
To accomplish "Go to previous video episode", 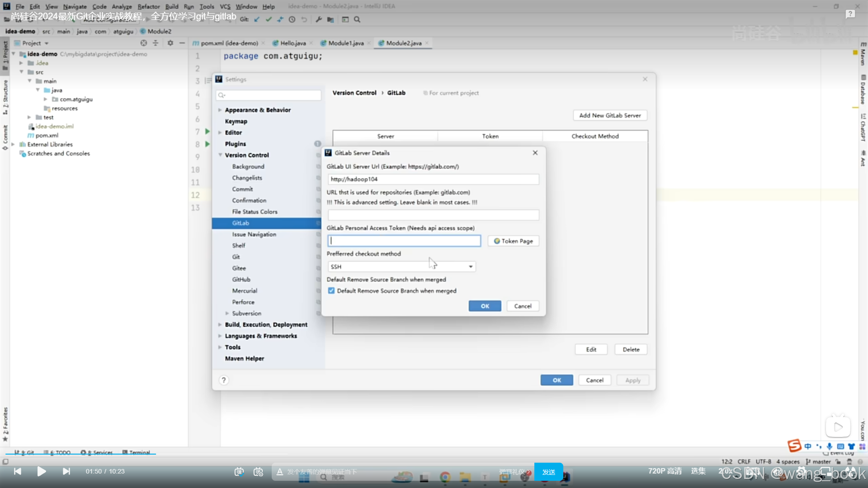I will point(18,471).
